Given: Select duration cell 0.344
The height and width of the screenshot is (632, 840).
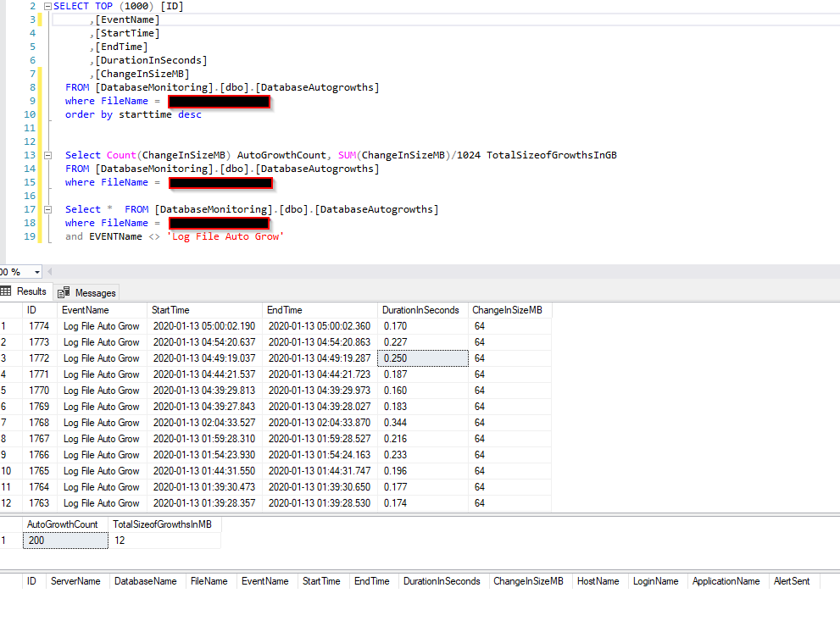Looking at the screenshot, I should pyautogui.click(x=423, y=423).
